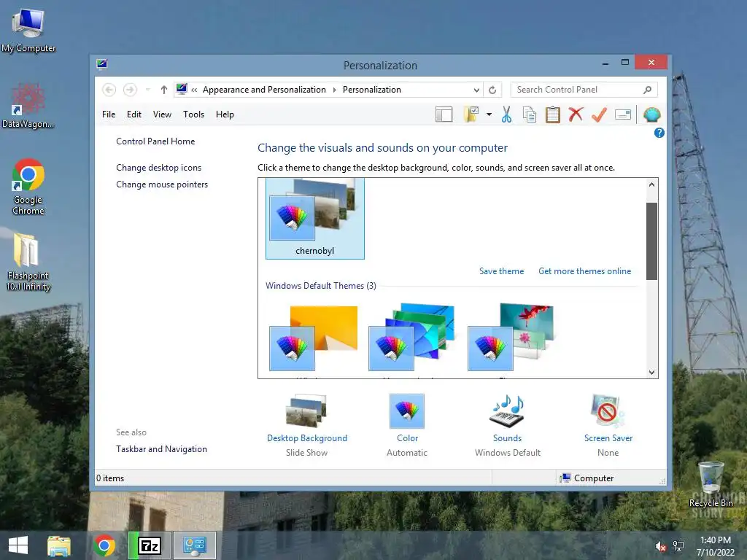Click the folder options toolbar icon
The height and width of the screenshot is (560, 747).
tap(471, 114)
